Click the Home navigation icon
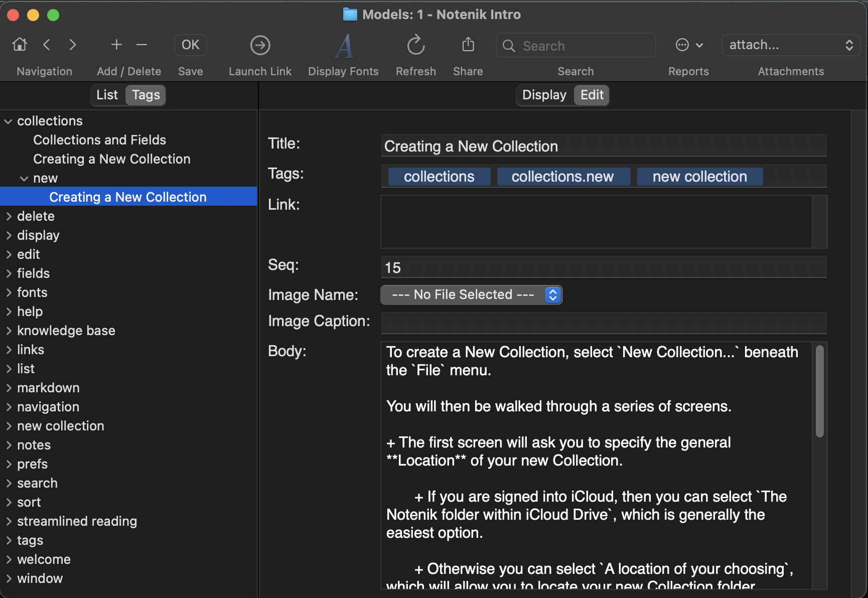Screen dimensions: 868x598 (x=20, y=45)
